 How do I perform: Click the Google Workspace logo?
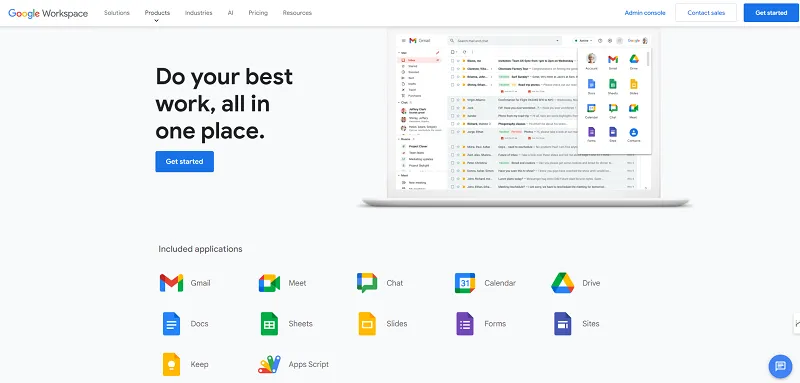point(48,13)
